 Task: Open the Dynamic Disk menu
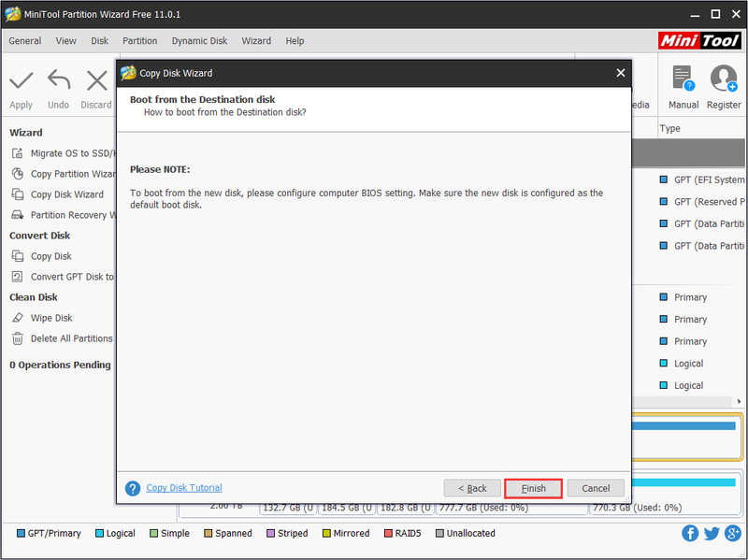click(x=199, y=41)
